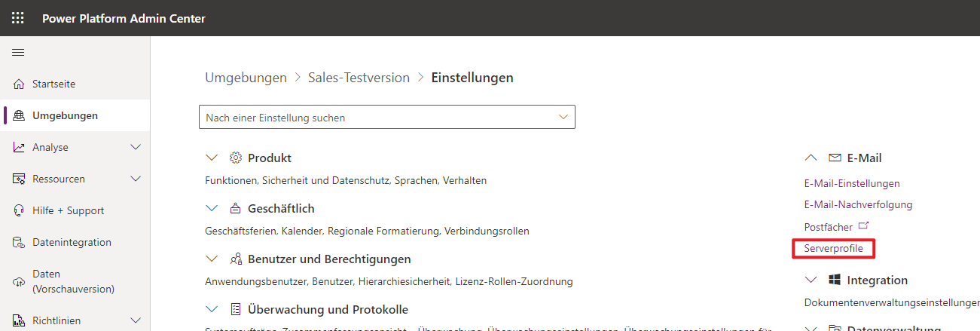The image size is (980, 331).
Task: Collapse the Produkt section chevron
Action: pyautogui.click(x=212, y=158)
